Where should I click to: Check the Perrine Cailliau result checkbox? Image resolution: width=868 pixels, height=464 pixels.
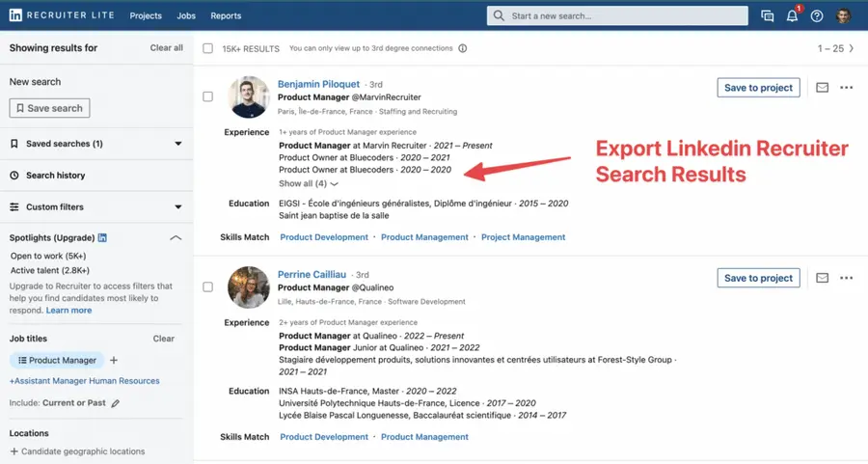tap(207, 287)
